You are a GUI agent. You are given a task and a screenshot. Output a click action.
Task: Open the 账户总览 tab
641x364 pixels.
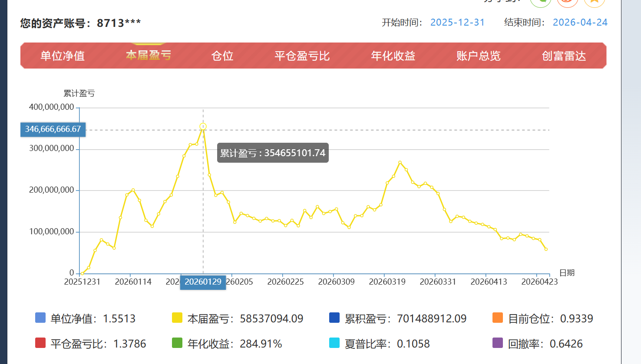478,56
